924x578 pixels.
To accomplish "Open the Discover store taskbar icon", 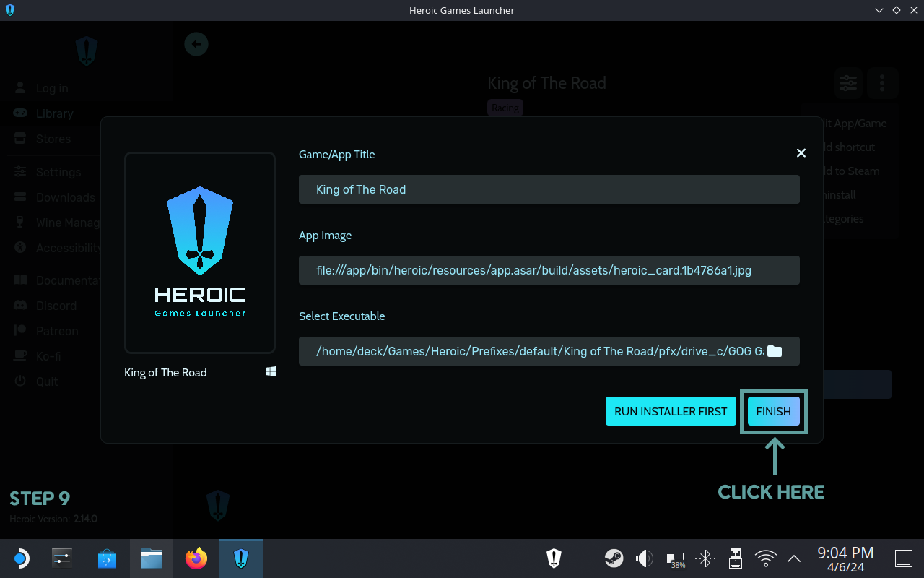I will [107, 558].
